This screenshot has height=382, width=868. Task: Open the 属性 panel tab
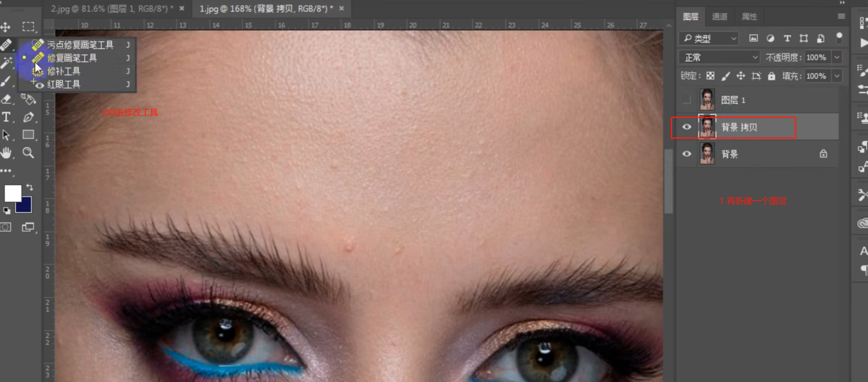[x=749, y=16]
